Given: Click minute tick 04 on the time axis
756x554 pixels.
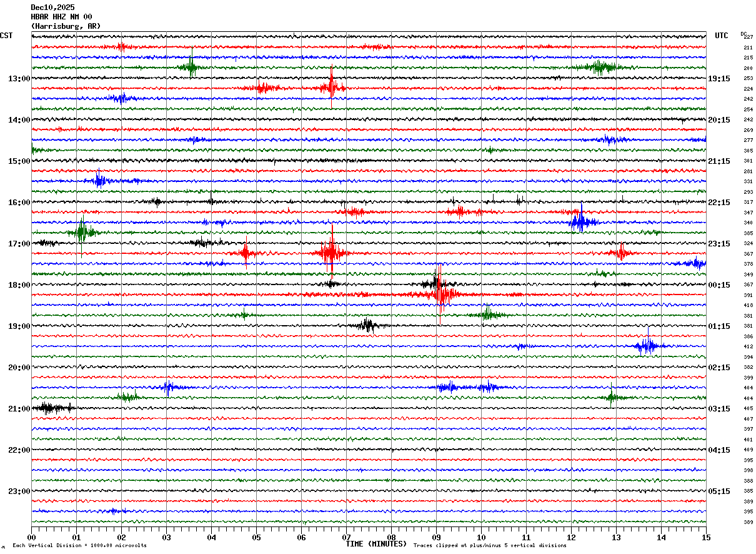Looking at the screenshot, I should pos(211,537).
